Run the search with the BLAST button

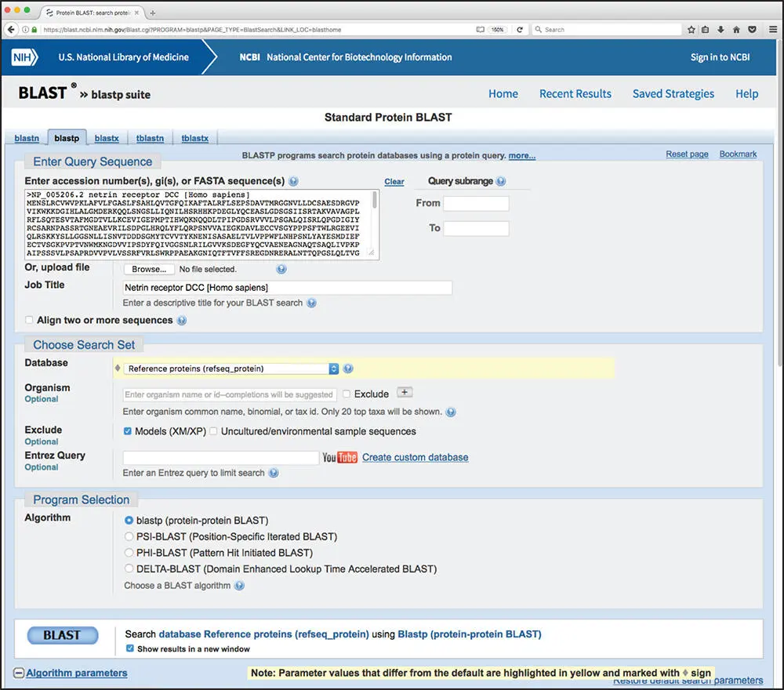pyautogui.click(x=63, y=635)
